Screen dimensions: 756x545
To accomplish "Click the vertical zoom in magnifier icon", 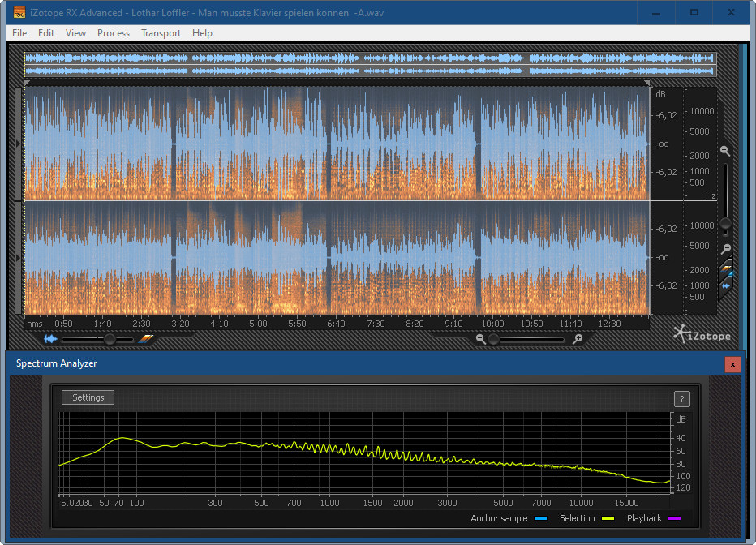I will pos(725,151).
